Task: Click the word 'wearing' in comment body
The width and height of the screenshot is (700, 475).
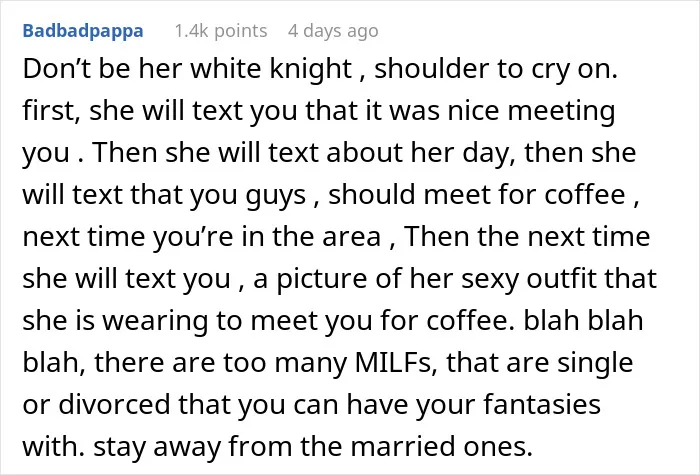Action: point(155,321)
